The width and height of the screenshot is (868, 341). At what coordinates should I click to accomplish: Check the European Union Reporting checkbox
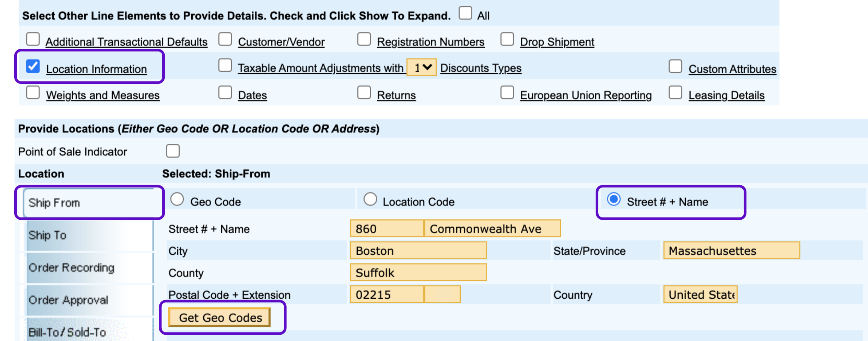[507, 92]
